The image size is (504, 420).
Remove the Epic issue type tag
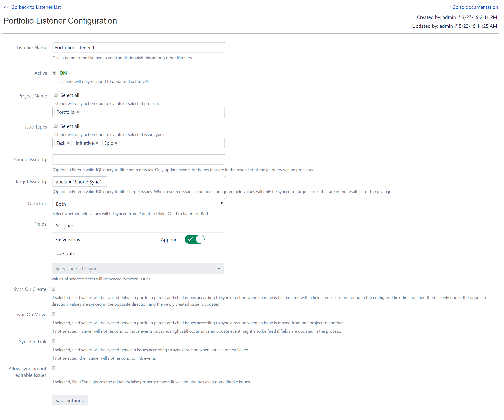[116, 143]
